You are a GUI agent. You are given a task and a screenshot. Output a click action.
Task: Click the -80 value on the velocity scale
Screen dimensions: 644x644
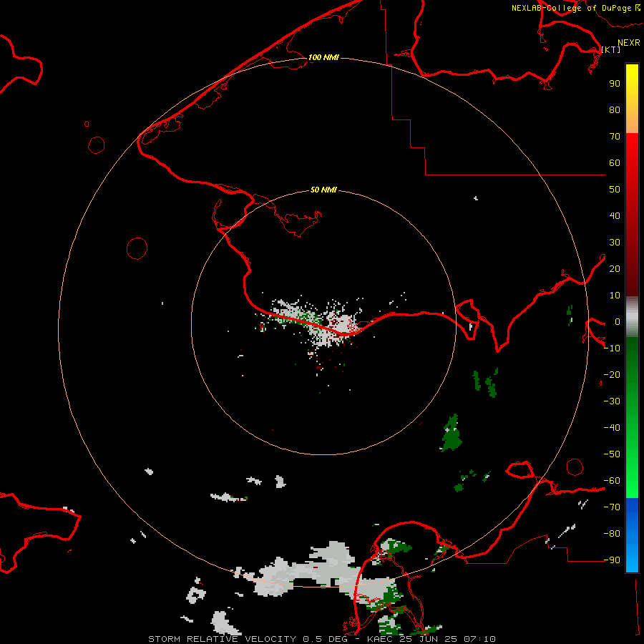point(612,534)
